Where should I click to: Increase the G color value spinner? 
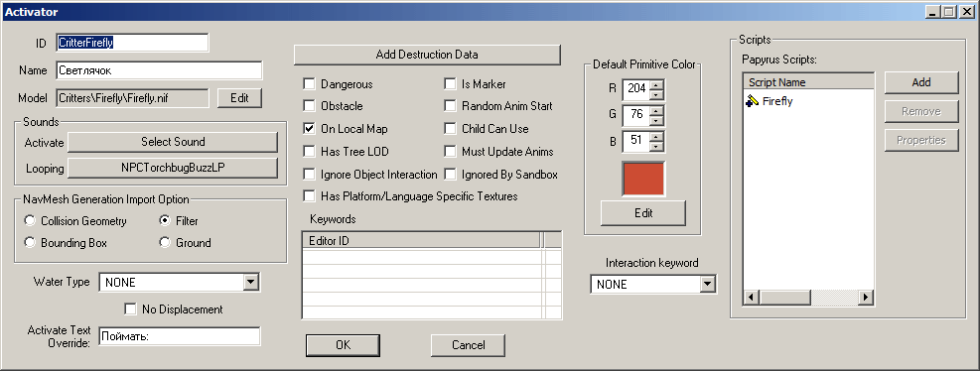656,110
